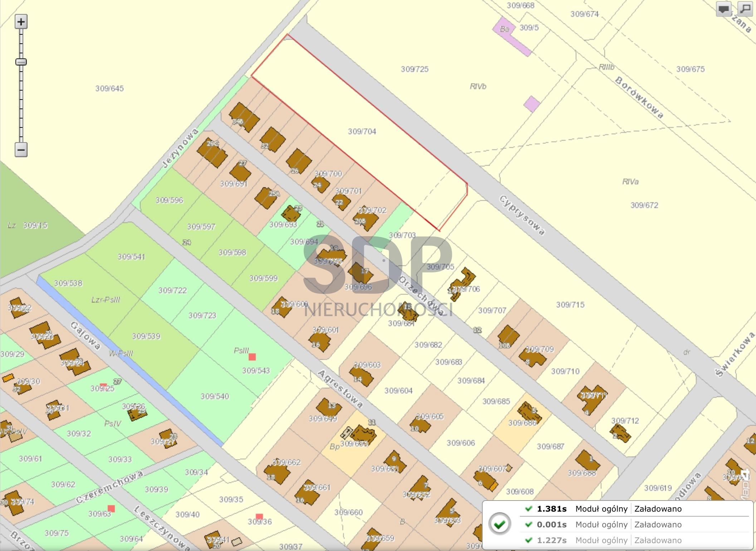Click parcel label 309/604
The image size is (756, 551).
[x=399, y=391]
